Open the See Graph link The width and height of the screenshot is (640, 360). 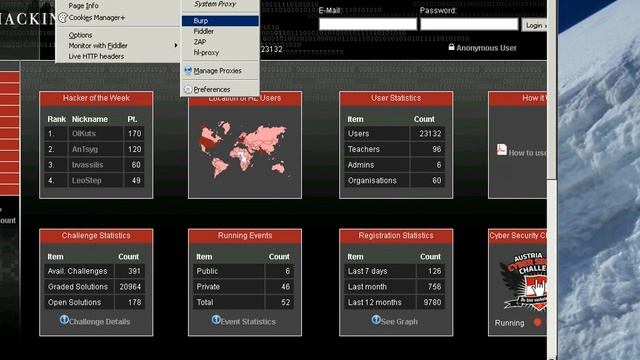(x=399, y=322)
